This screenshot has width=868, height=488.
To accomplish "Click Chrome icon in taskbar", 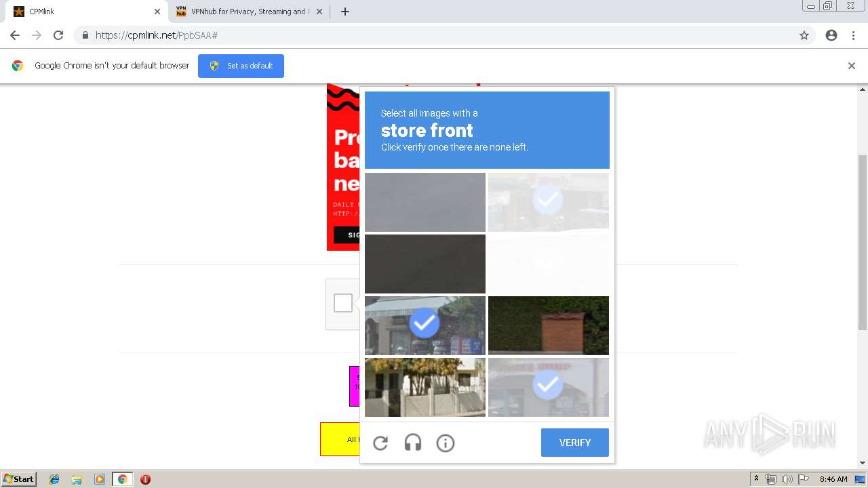I will 123,479.
